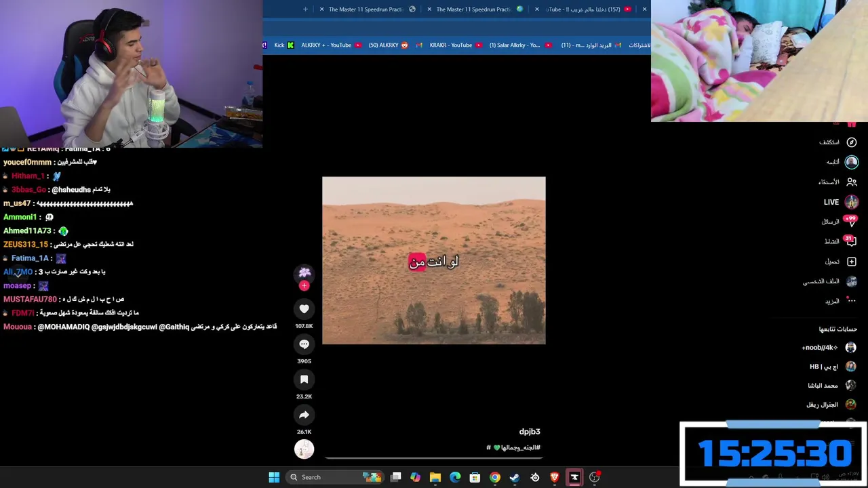Open Friends (الأصدقاء) people icon
Screen dimensions: 868x488
852,182
